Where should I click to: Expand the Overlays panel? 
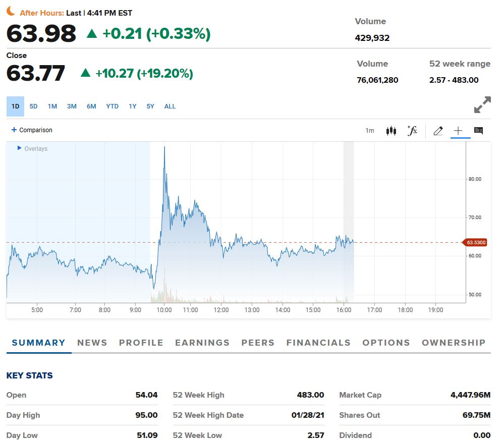point(33,149)
